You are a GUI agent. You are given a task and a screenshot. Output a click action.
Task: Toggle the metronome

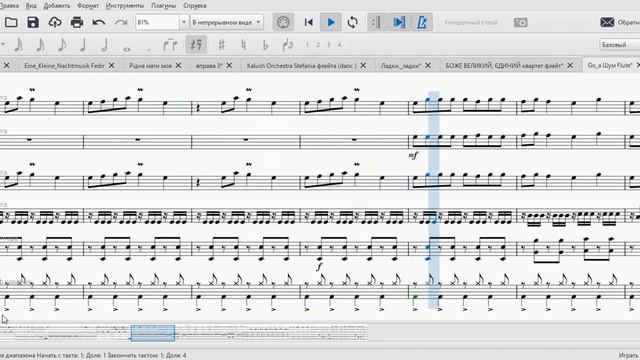(422, 22)
